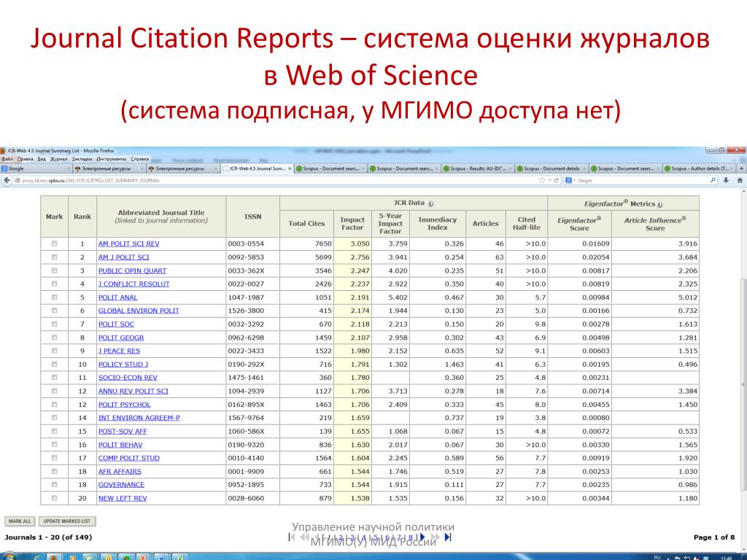The width and height of the screenshot is (747, 560).
Task: Mark the COMP POLIT STUD checkbox
Action: coord(54,458)
